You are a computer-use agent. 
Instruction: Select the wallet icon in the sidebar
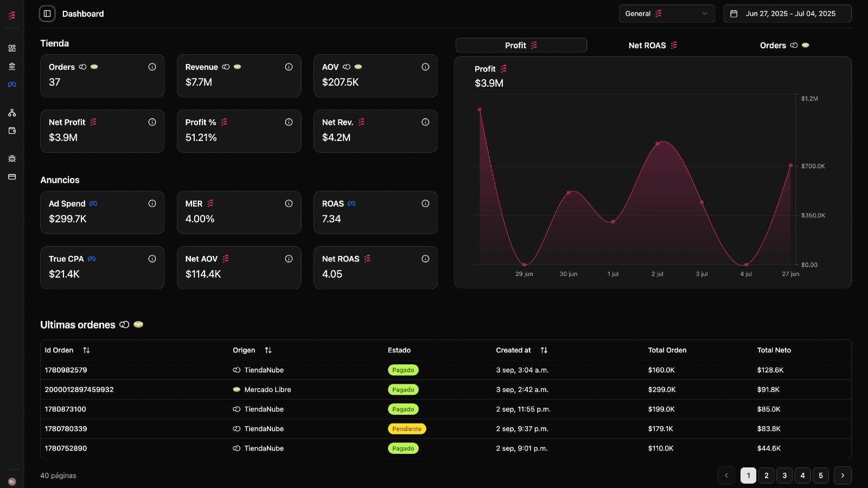[x=12, y=130]
